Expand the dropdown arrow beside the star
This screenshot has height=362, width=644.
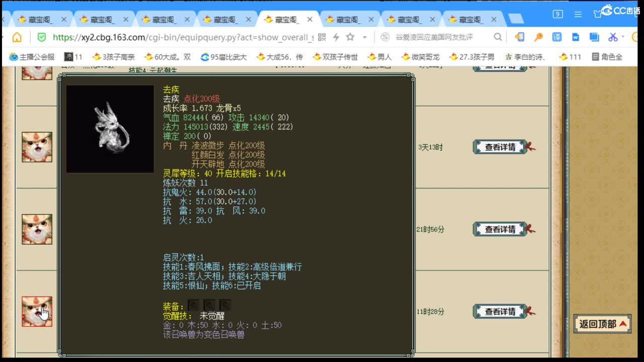[x=365, y=37]
